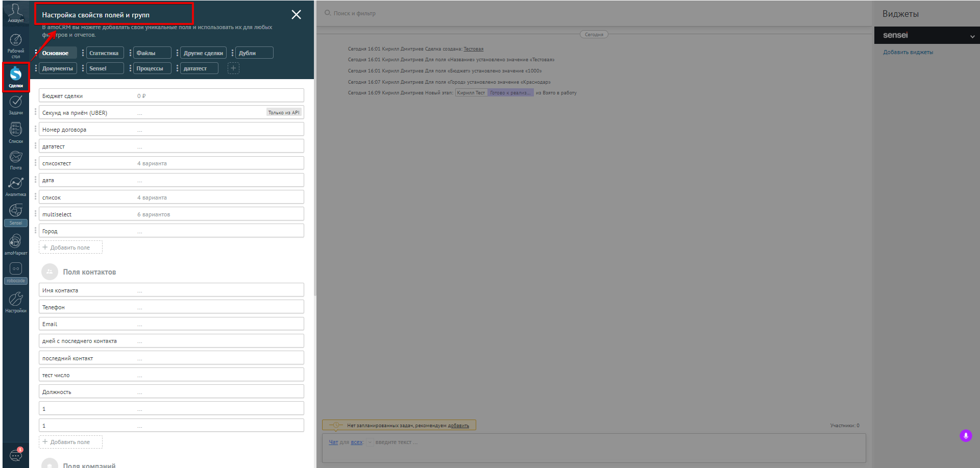Click the введите текст chat input
The image size is (980, 468).
click(397, 442)
